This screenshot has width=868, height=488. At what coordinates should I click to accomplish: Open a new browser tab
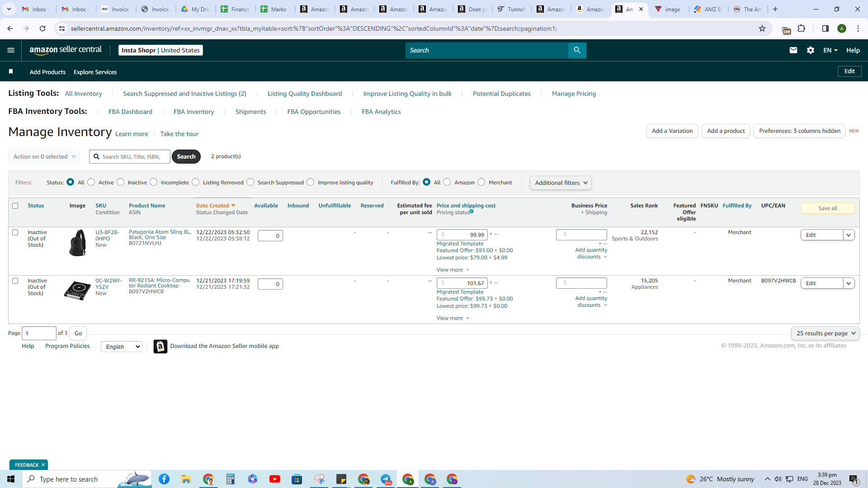[775, 9]
